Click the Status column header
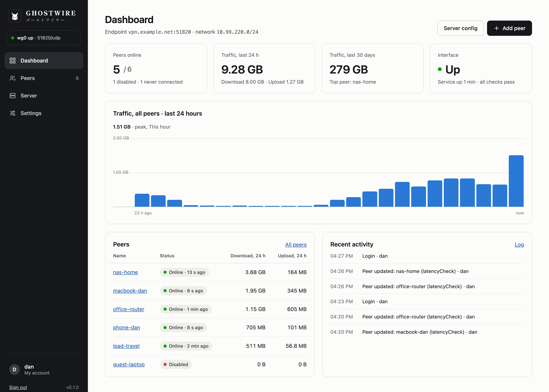549x392 pixels. pos(167,256)
